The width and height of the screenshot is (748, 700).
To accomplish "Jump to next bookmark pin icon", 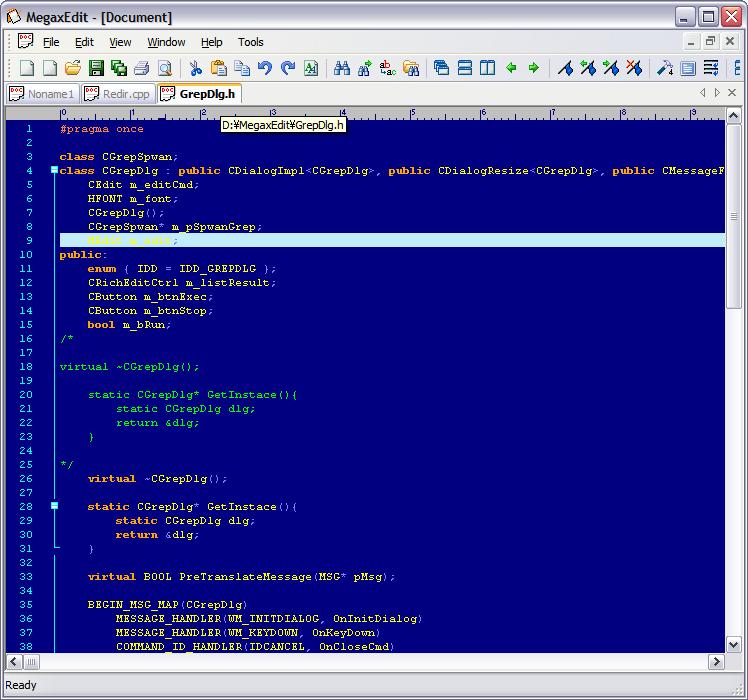I will point(611,68).
